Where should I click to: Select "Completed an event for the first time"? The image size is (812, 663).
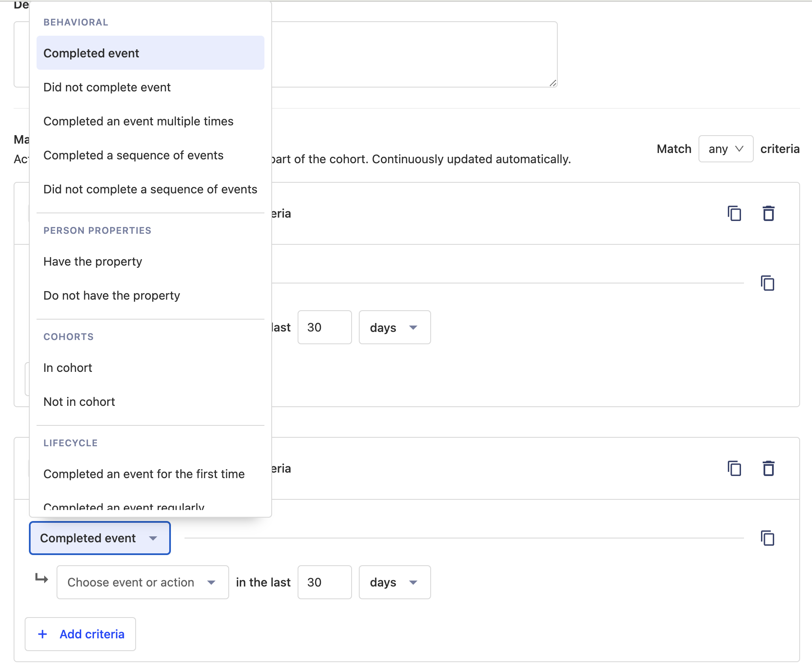(144, 473)
